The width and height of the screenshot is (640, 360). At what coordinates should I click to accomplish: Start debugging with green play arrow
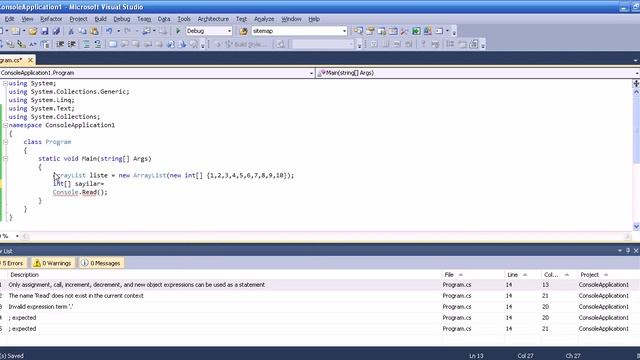click(x=178, y=31)
